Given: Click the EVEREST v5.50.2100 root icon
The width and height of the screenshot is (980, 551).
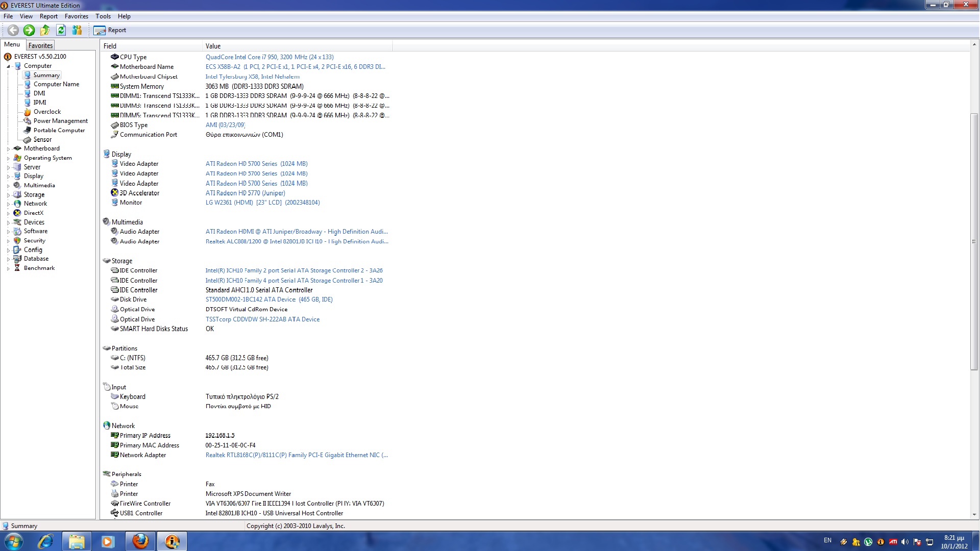Looking at the screenshot, I should [8, 57].
